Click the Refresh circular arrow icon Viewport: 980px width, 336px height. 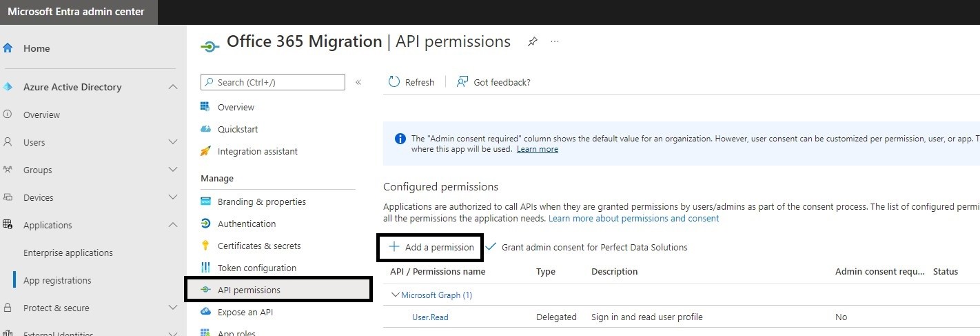pos(394,81)
